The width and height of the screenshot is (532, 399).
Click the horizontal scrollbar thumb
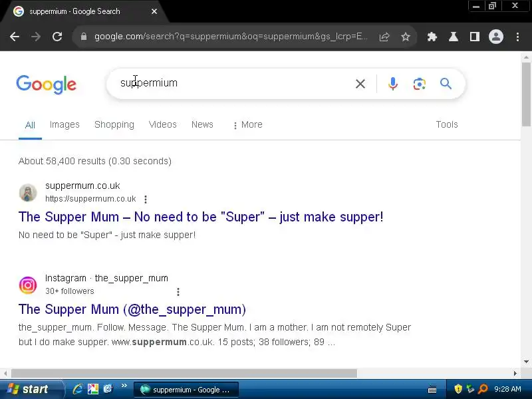pos(184,373)
